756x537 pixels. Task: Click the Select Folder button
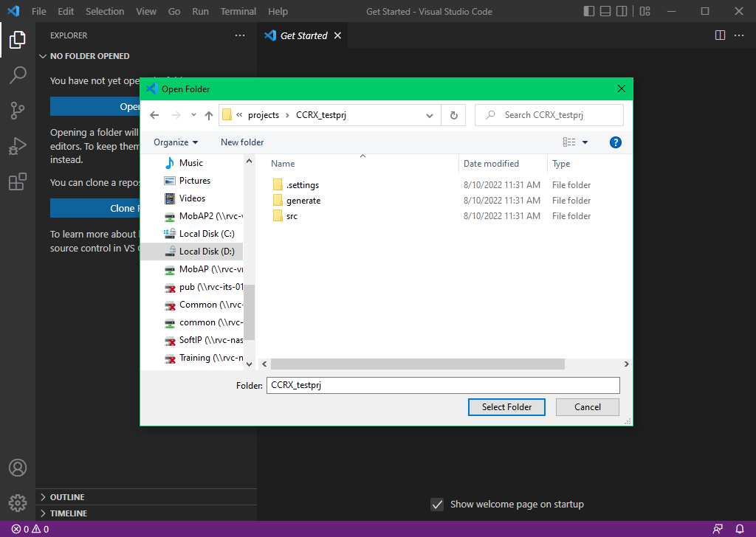point(506,407)
